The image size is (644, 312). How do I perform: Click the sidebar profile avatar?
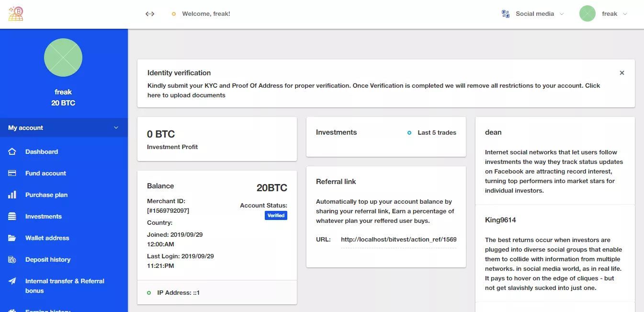coord(63,58)
